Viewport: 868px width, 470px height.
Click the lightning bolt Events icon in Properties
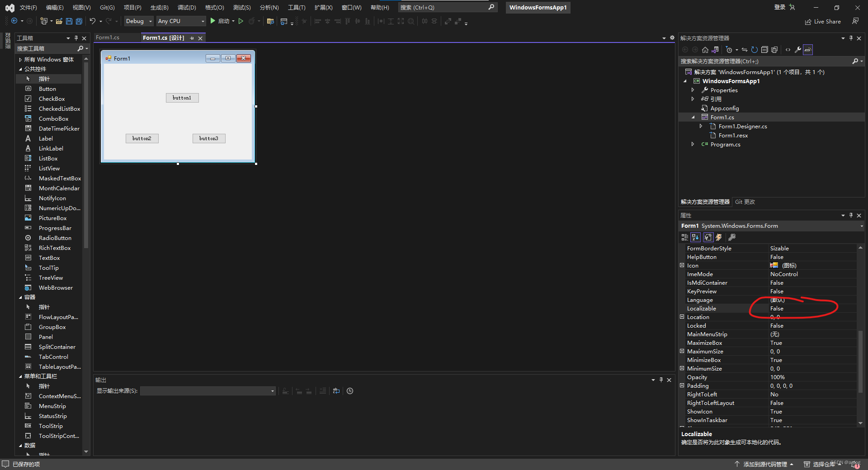pos(719,237)
